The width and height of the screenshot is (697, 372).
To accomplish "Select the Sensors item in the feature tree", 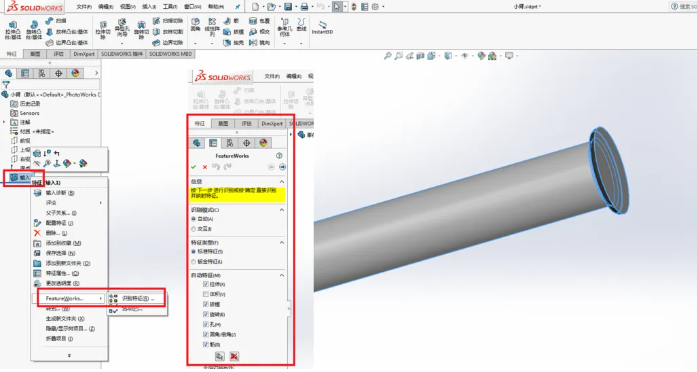I will click(x=25, y=113).
